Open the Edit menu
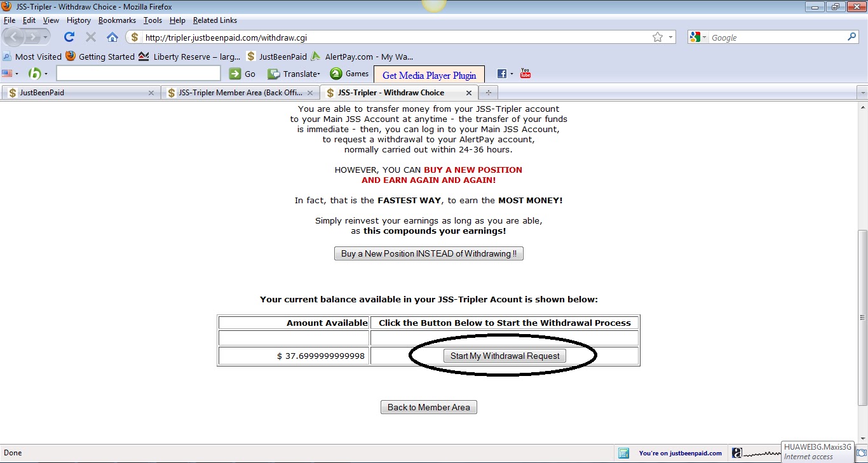868x463 pixels. click(29, 20)
